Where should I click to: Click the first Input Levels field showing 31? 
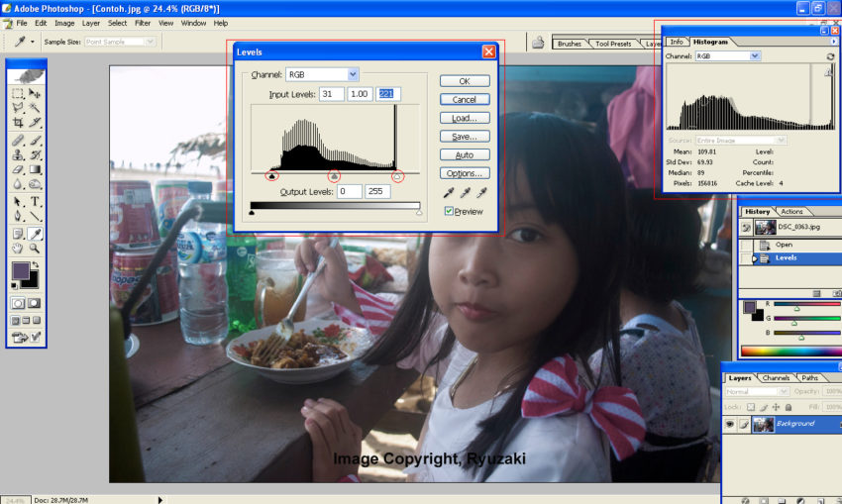331,94
